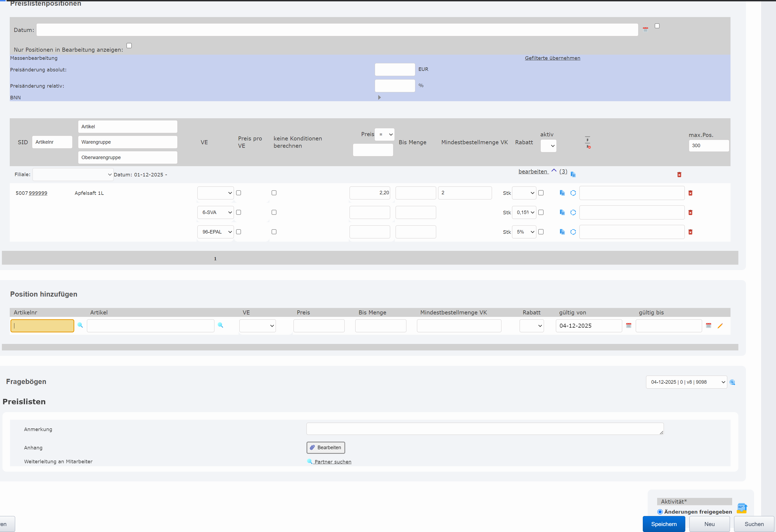The width and height of the screenshot is (776, 532).
Task: Open the 96-EPAL VE dropdown
Action: point(215,232)
